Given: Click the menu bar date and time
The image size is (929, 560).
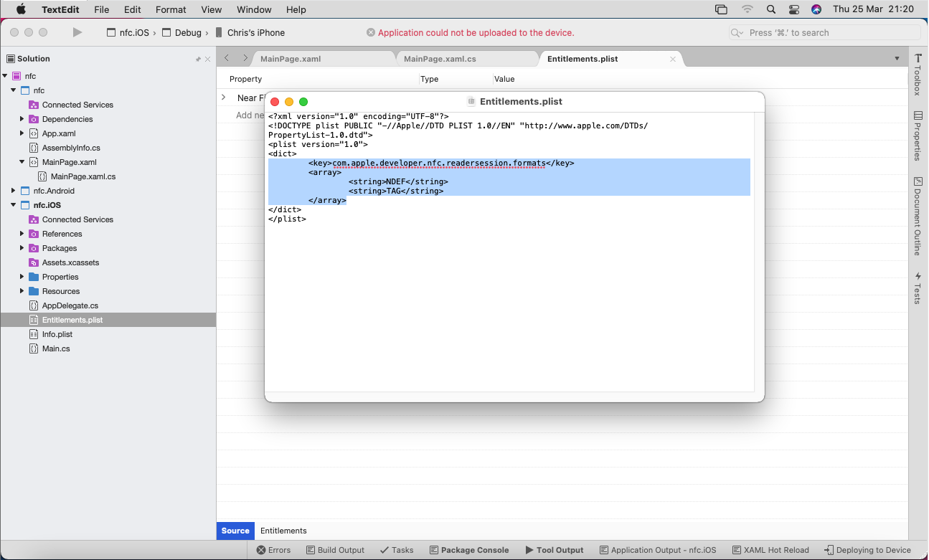Looking at the screenshot, I should click(873, 9).
